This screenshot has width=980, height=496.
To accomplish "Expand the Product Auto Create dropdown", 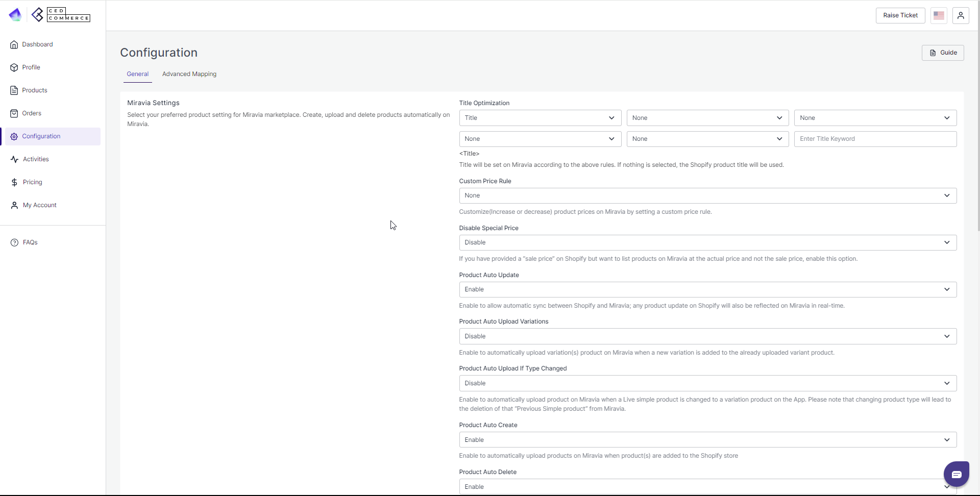I will 708,440.
